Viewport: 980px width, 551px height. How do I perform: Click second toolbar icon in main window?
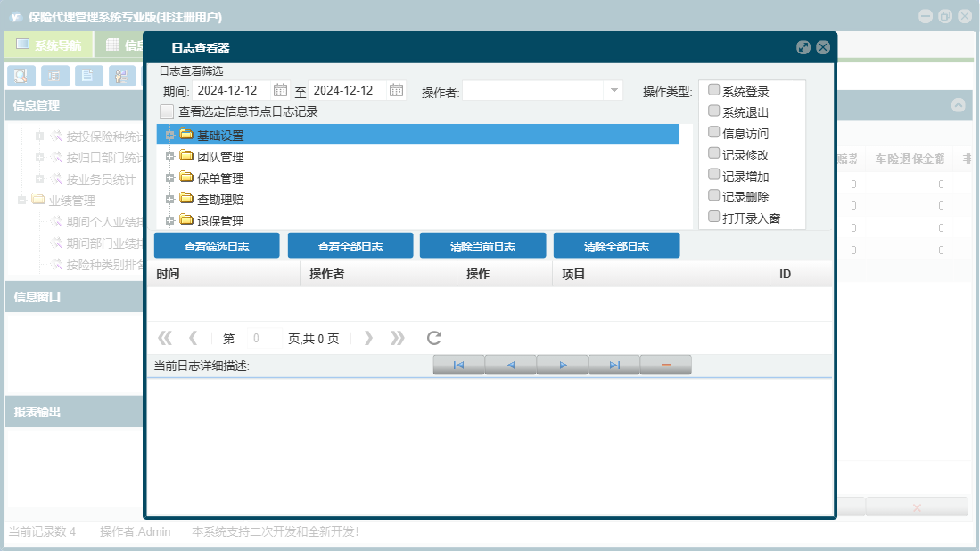(x=55, y=76)
